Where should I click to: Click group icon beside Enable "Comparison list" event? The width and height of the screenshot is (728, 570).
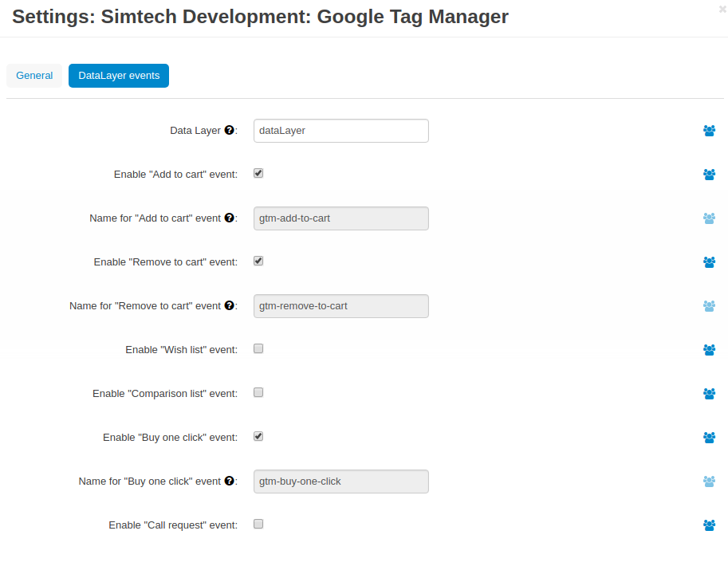709,394
